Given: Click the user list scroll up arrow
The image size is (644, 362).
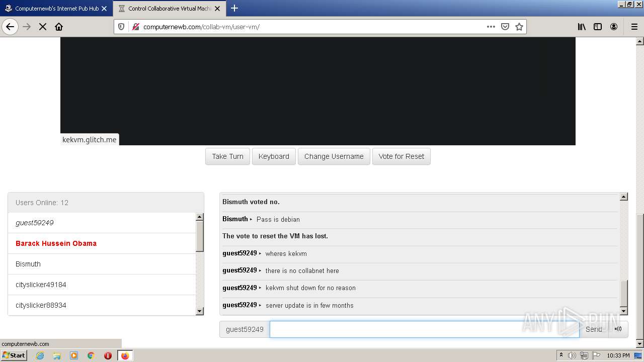Looking at the screenshot, I should click(200, 217).
